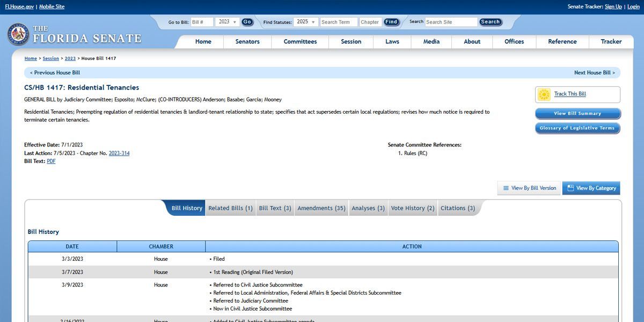Image resolution: width=644 pixels, height=322 pixels.
Task: Click the 2023 breadcrumb link
Action: (x=70, y=58)
